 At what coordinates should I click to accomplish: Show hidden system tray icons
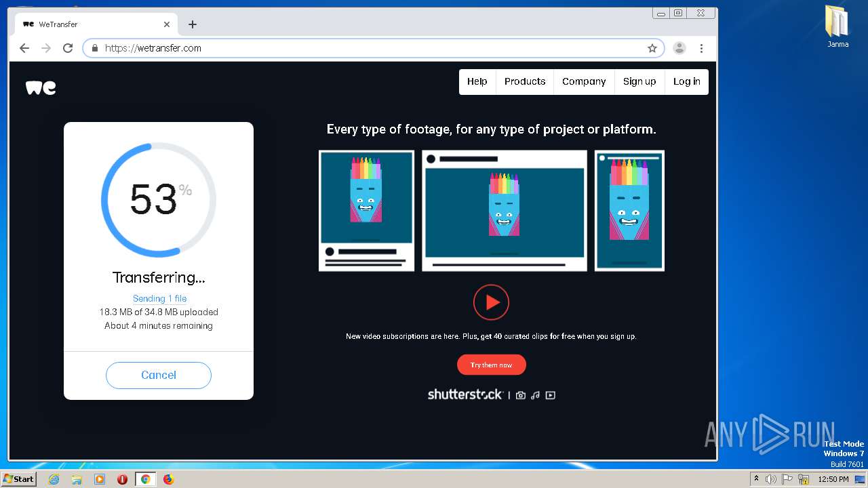coord(756,479)
